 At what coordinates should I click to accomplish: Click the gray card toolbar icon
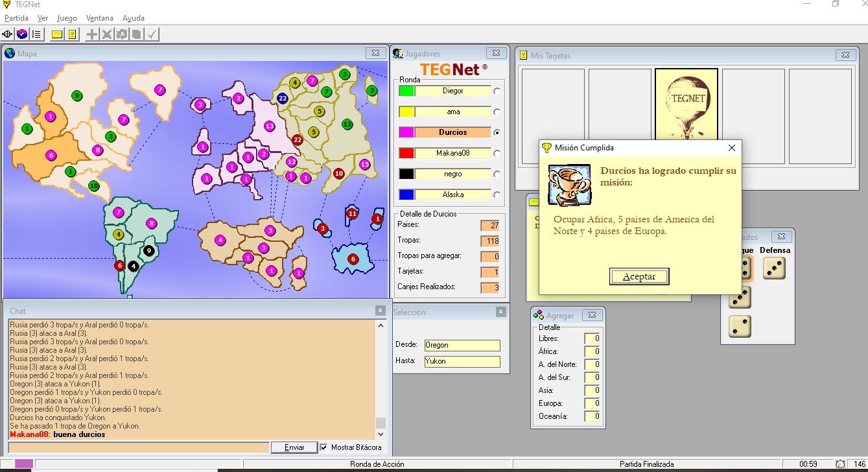click(136, 34)
